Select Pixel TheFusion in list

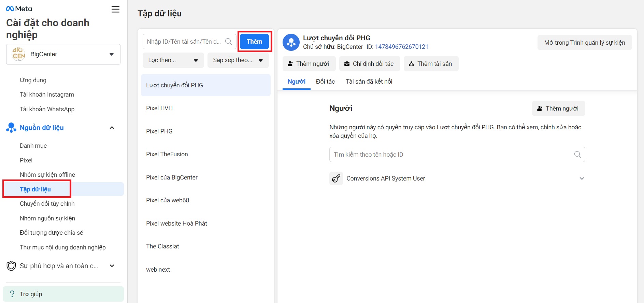point(206,154)
